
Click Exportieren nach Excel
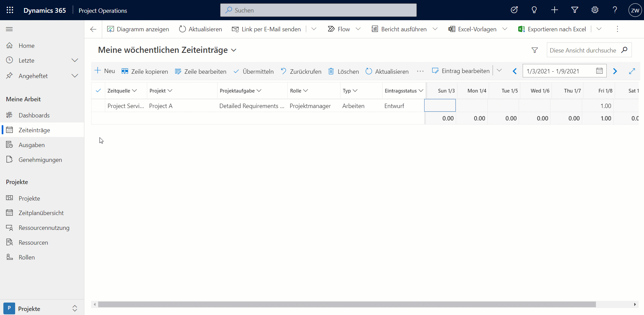tap(552, 29)
